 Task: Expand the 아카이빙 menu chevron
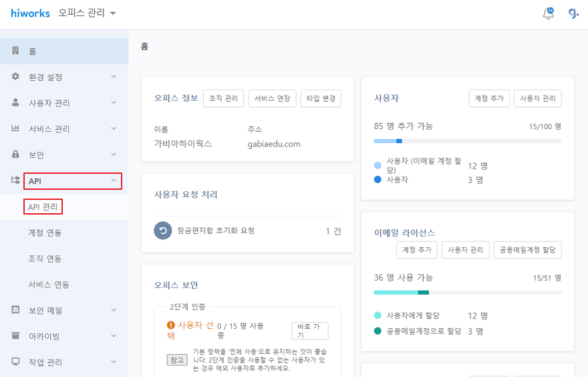tap(114, 336)
